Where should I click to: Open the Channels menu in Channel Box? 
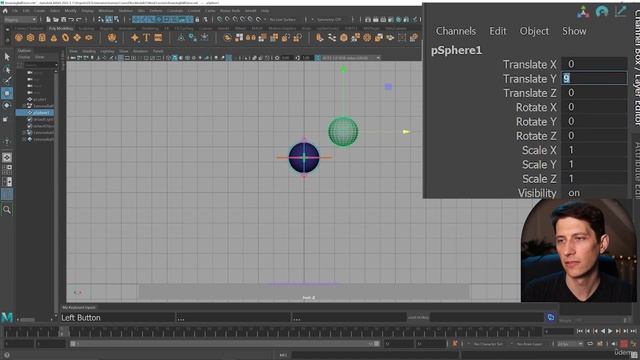(x=456, y=31)
